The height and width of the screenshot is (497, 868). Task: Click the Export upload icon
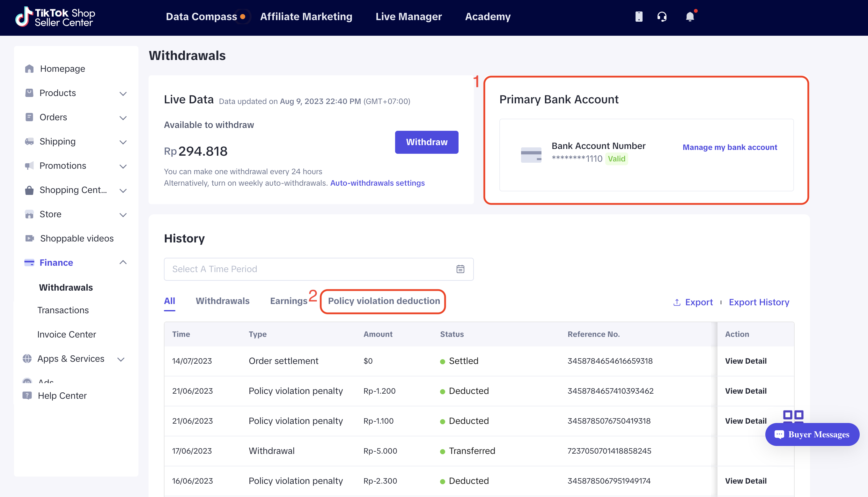tap(677, 302)
